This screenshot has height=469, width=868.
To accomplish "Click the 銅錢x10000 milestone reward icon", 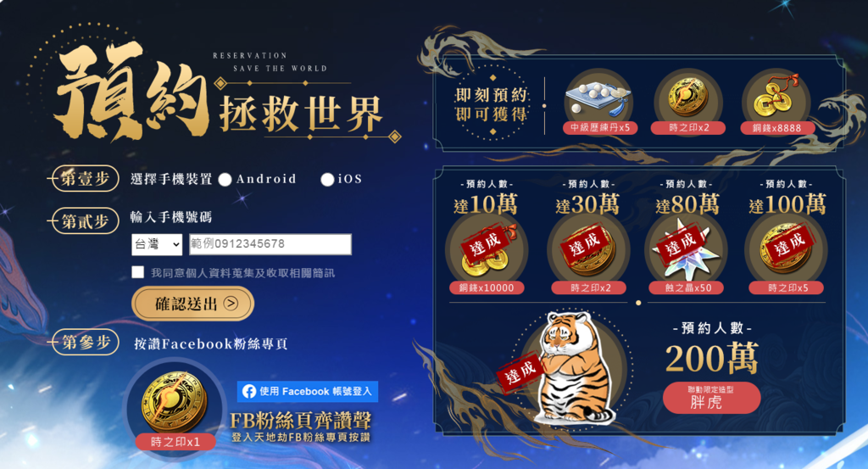I will [x=486, y=252].
